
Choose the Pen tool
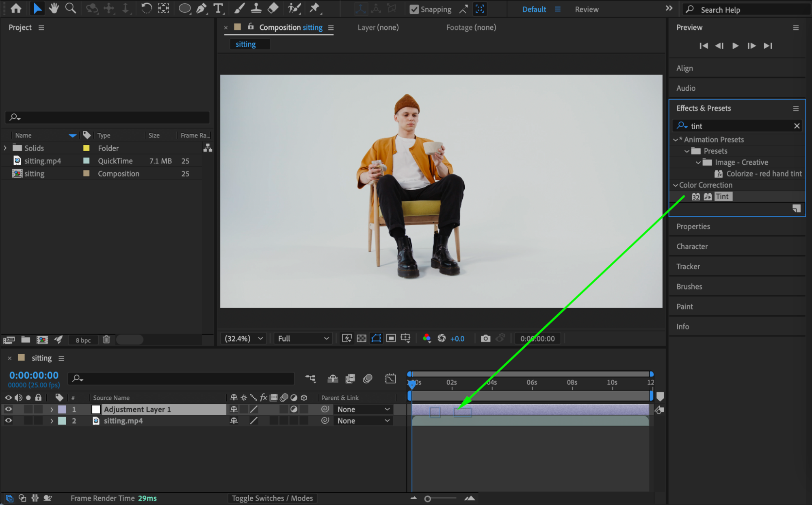(x=201, y=8)
